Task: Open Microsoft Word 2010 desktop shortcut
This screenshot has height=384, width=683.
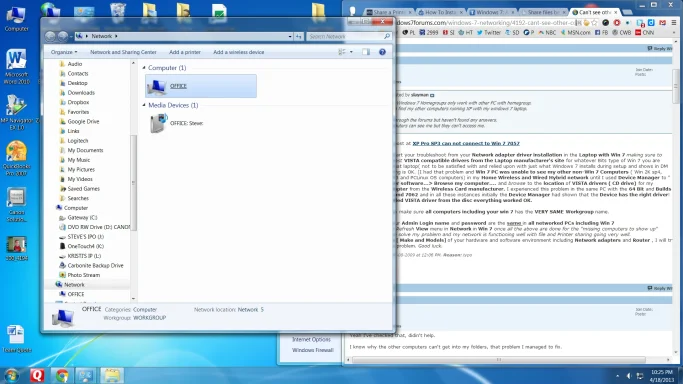Action: pyautogui.click(x=17, y=66)
